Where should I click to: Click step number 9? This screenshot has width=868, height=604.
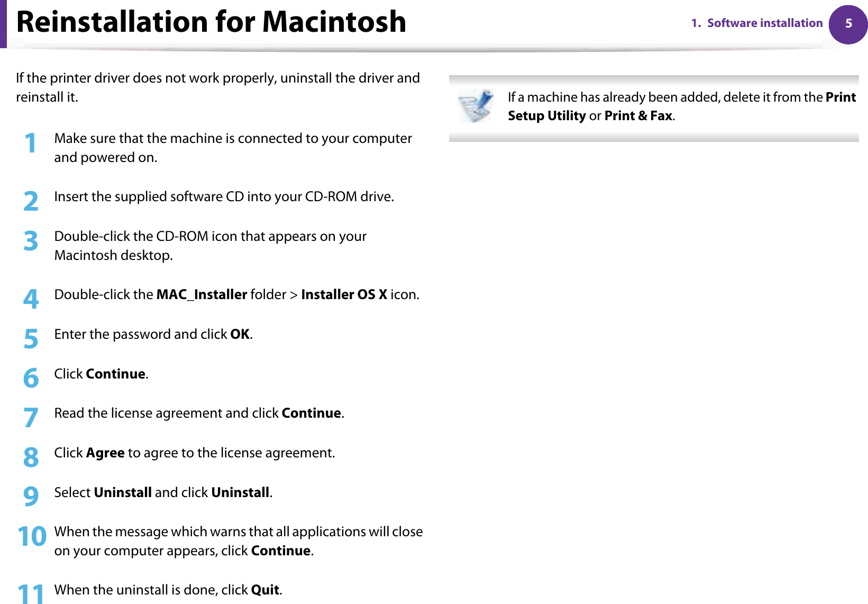coord(31,497)
